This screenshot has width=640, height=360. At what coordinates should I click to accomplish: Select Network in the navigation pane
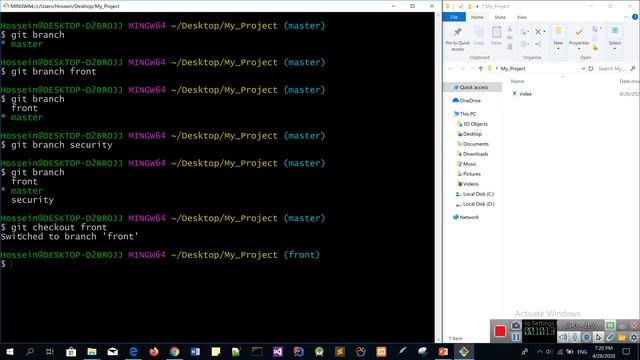[469, 217]
